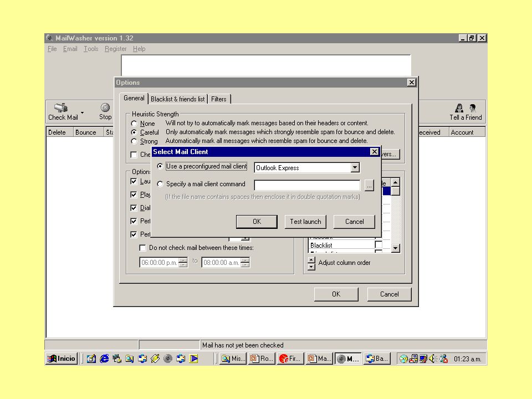Click the 01:23 a.m. taskbar clock

click(x=468, y=359)
